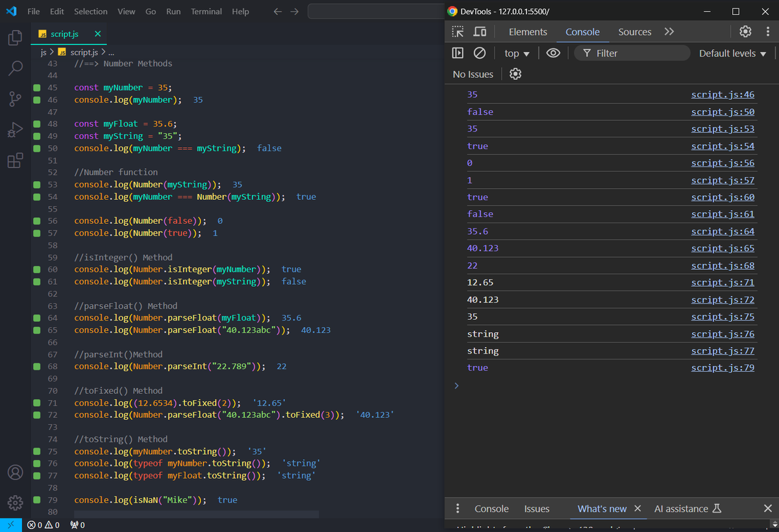
Task: Open the Console tab in the drawer
Action: (491, 509)
